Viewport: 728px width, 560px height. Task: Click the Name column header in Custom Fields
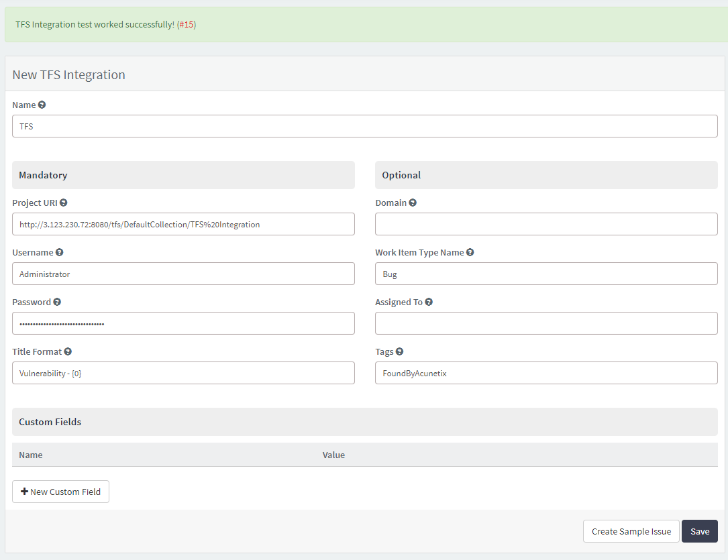point(31,455)
